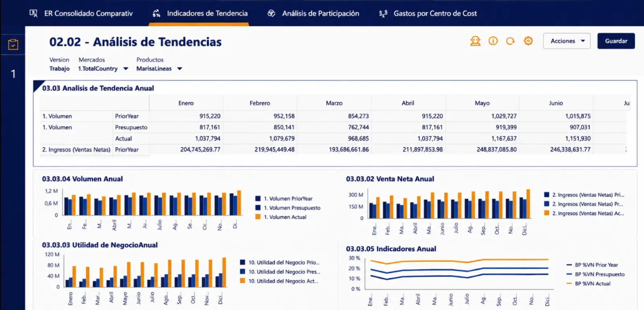Select the cell with value 1,037,794 under Enero

(186, 139)
